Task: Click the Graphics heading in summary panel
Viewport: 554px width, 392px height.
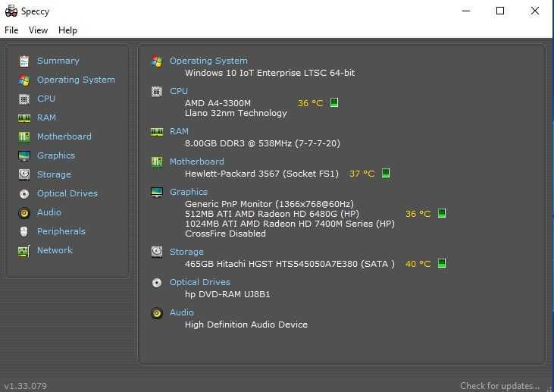Action: tap(189, 192)
